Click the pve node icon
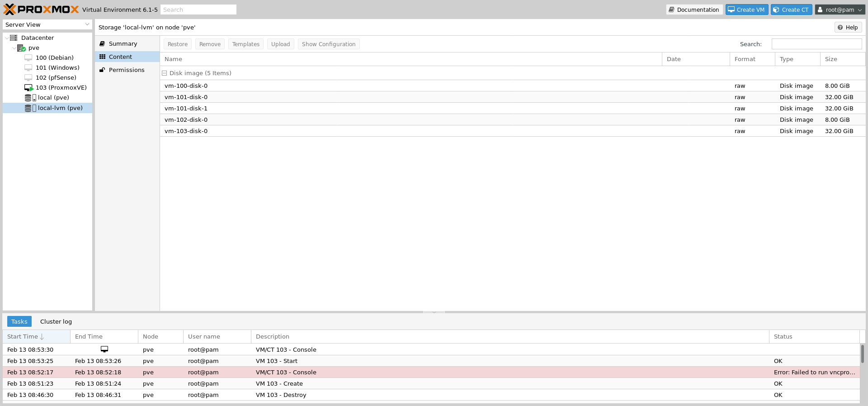Image resolution: width=868 pixels, height=406 pixels. pos(21,48)
